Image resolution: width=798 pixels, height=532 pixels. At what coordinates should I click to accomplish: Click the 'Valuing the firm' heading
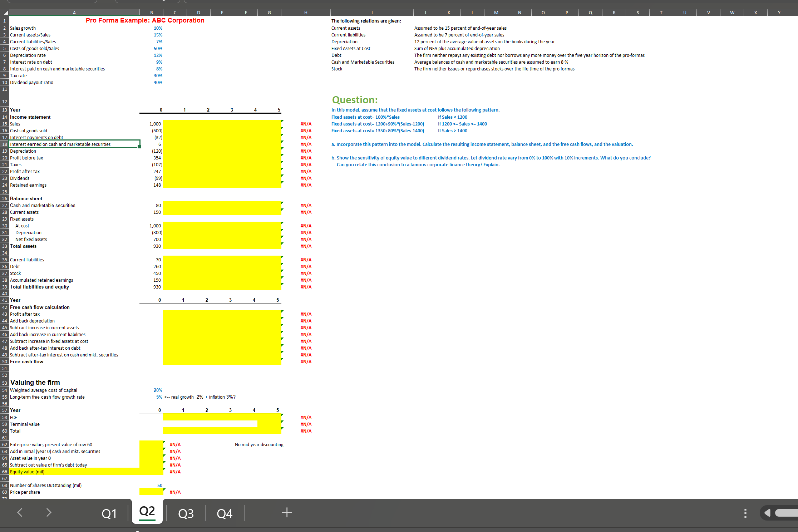(x=35, y=382)
